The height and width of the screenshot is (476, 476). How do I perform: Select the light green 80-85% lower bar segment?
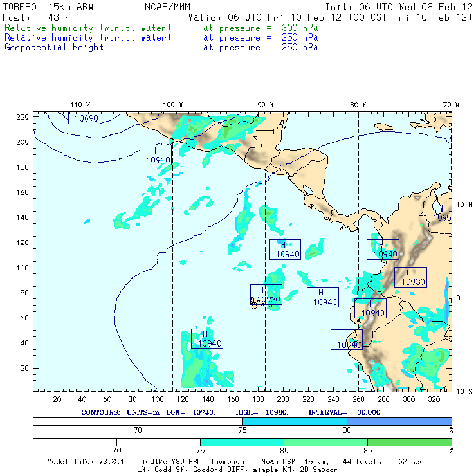tap(325, 442)
